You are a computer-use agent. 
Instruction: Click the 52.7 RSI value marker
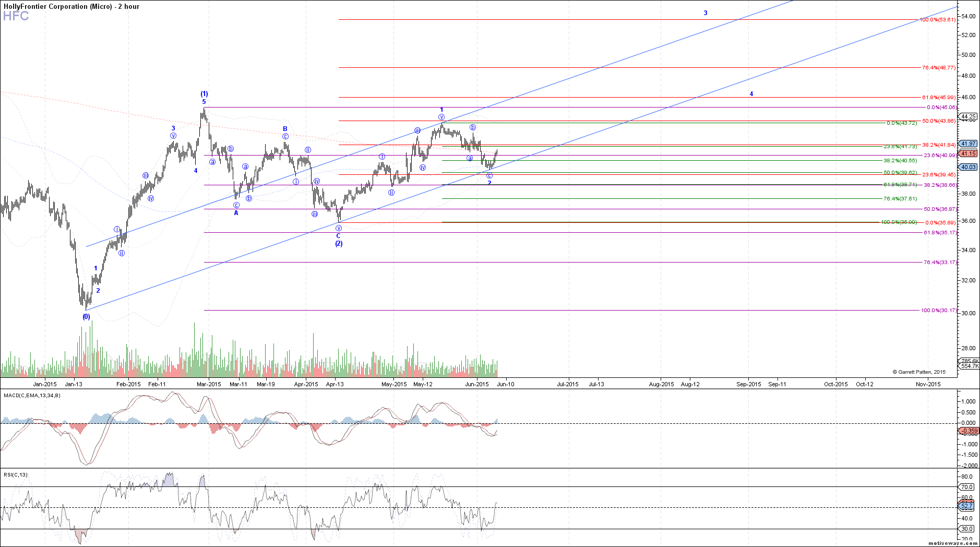(x=967, y=506)
